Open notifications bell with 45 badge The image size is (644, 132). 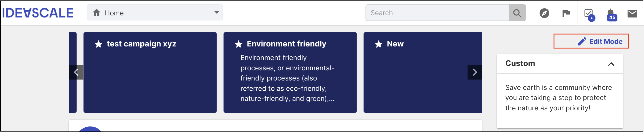click(x=611, y=14)
